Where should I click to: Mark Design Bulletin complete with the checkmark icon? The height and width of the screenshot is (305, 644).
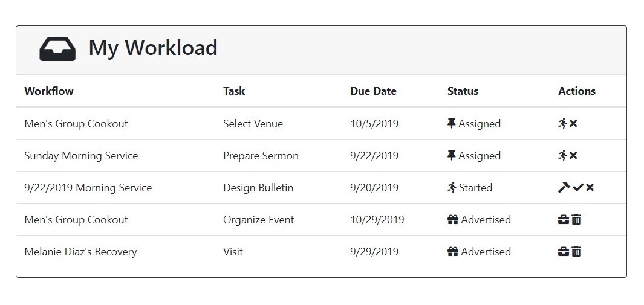(x=578, y=187)
